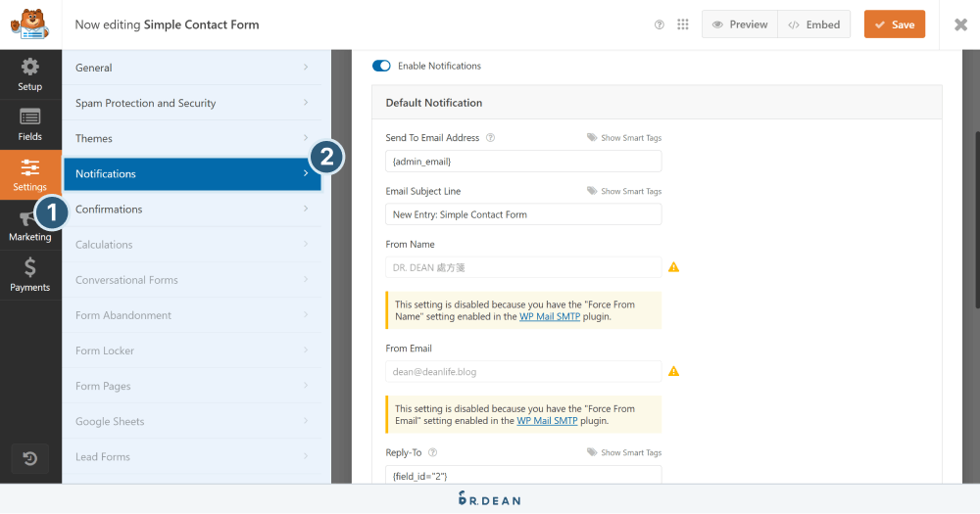Show Smart Tags for Email Subject Line
980x514 pixels.
623,191
